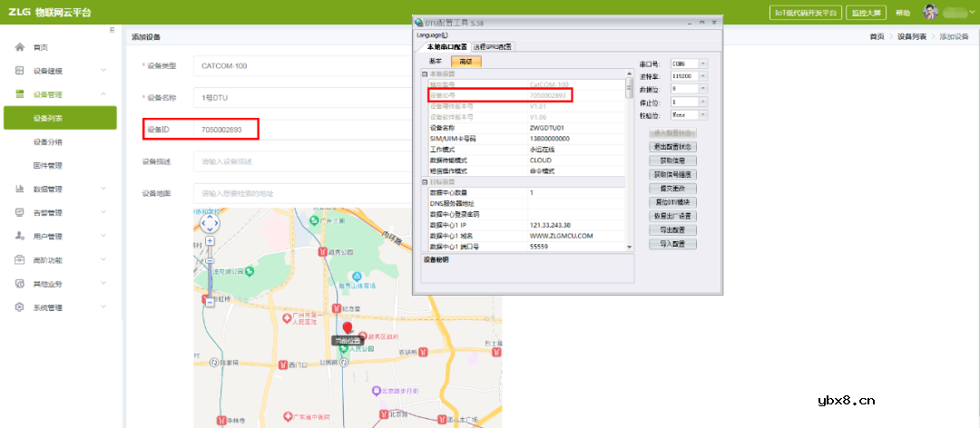This screenshot has width=980, height=428.
Task: Expand 设备建模 with its chevron
Action: [x=103, y=71]
